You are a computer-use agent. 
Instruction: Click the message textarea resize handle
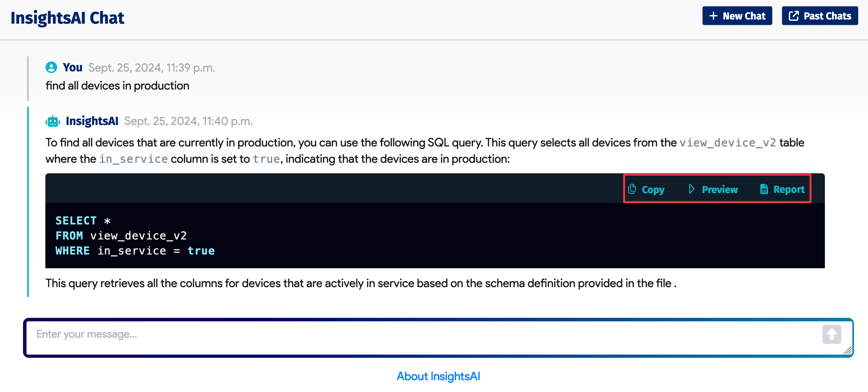click(x=848, y=350)
